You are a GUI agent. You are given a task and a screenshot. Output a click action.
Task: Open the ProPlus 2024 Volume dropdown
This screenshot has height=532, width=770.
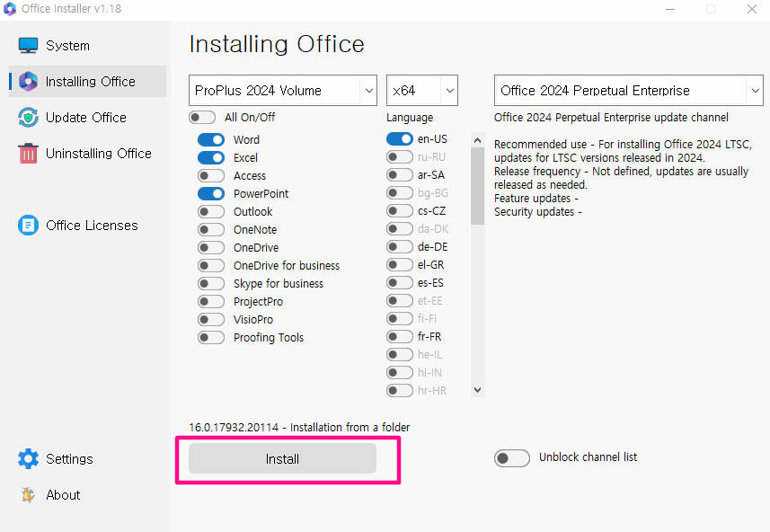[283, 91]
